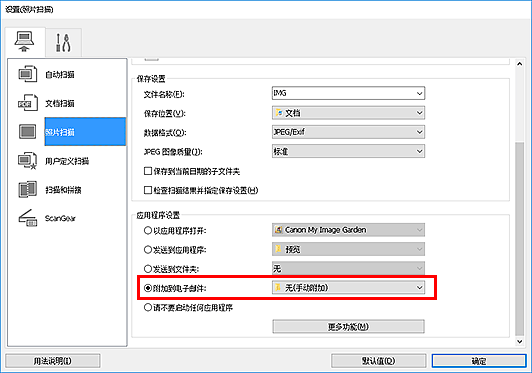Select the 用户定义扫描 icon
The width and height of the screenshot is (532, 373).
coord(27,161)
